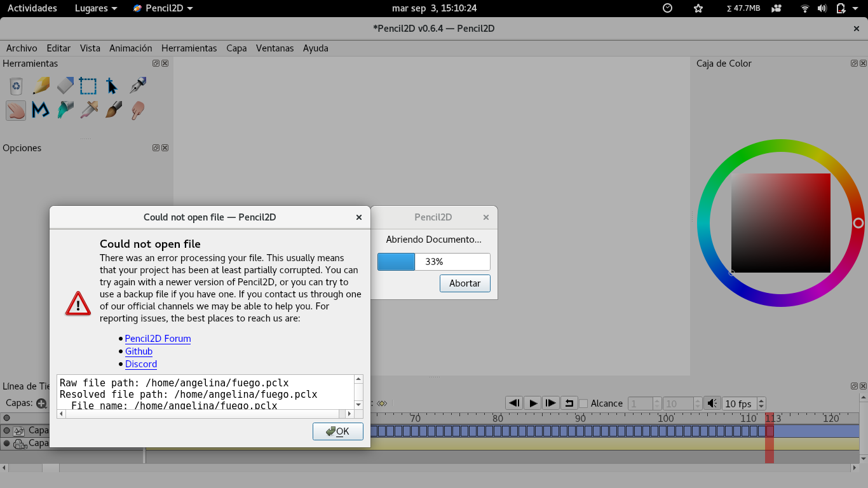Viewport: 868px width, 488px height.
Task: Toggle visibility of the camera layer
Action: tap(7, 444)
